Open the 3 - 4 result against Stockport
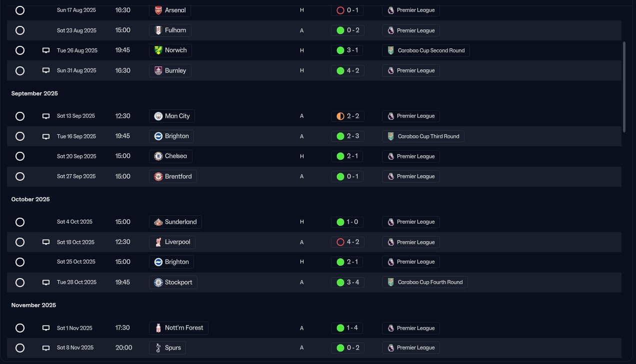The height and width of the screenshot is (364, 636). pyautogui.click(x=347, y=282)
